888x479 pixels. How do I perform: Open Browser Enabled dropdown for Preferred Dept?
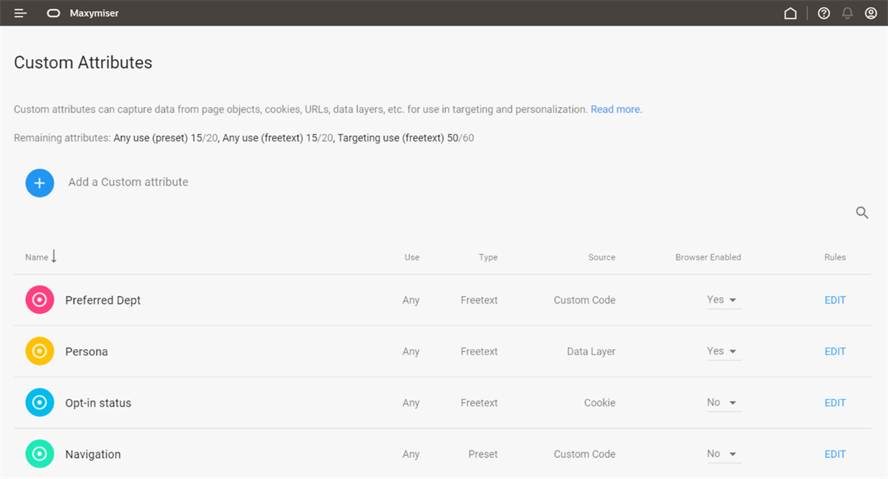tap(722, 300)
